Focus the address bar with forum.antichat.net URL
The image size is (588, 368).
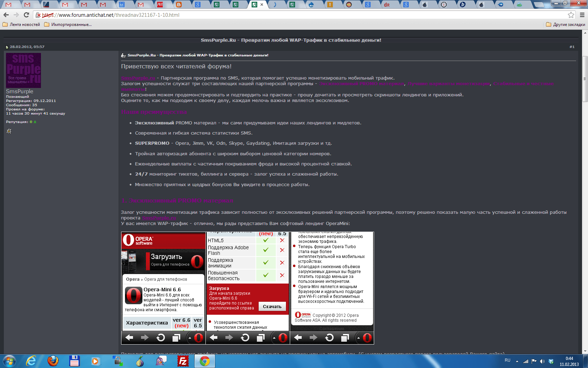tap(301, 15)
